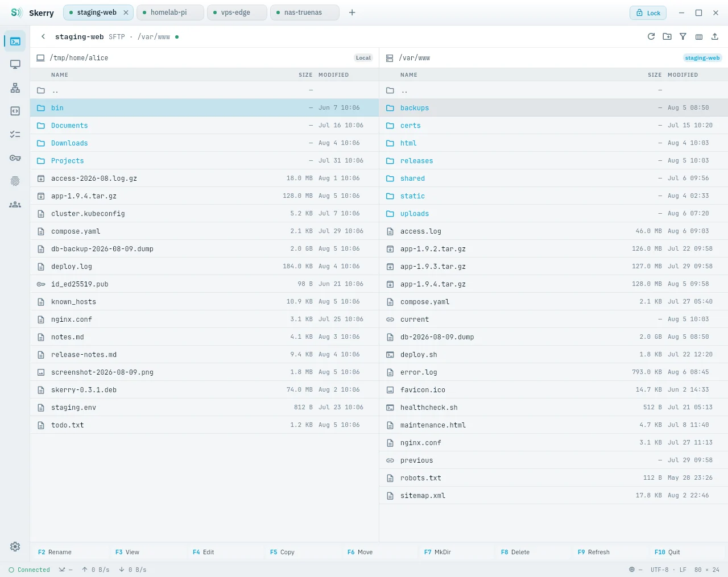728x577 pixels.
Task: Click the Connected status indicator
Action: coord(29,570)
